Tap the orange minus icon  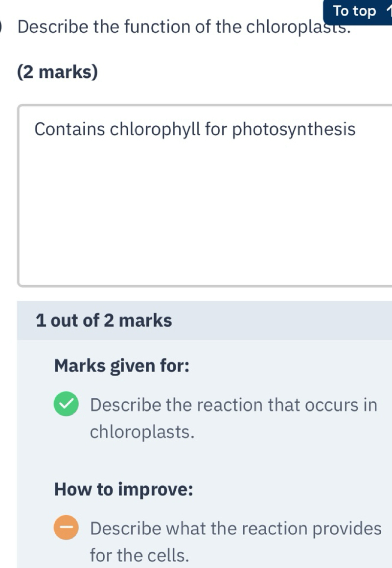[x=66, y=527]
